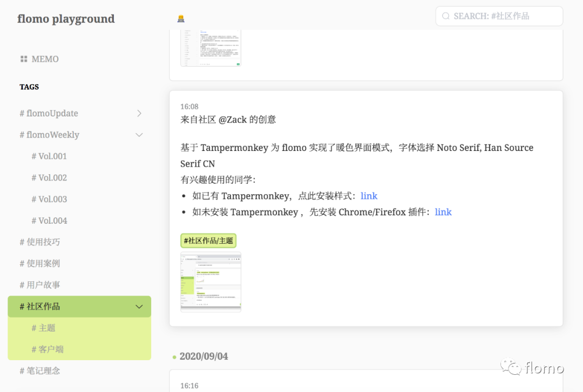This screenshot has height=392, width=583.
Task: Click the search magnifier icon
Action: point(445,16)
